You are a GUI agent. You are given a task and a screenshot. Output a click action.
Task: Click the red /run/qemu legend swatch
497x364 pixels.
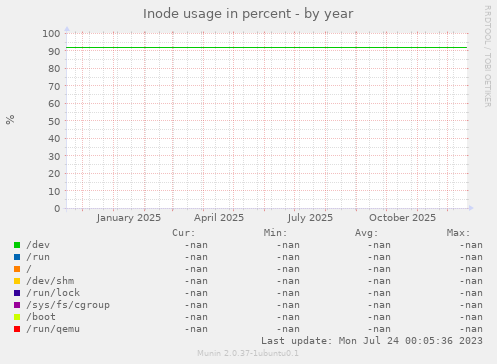pos(17,329)
